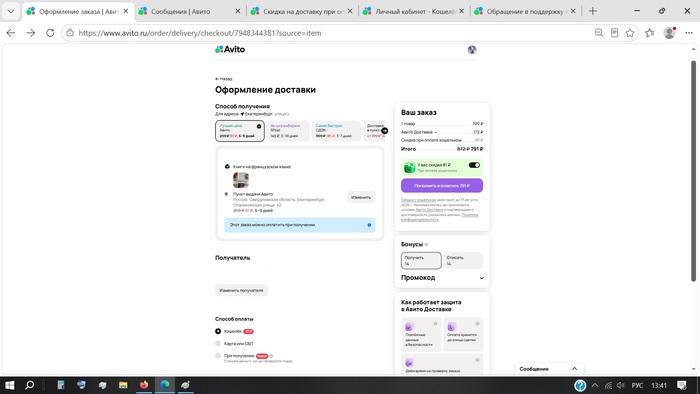
Task: Open the browser profile icon
Action: coord(669,33)
